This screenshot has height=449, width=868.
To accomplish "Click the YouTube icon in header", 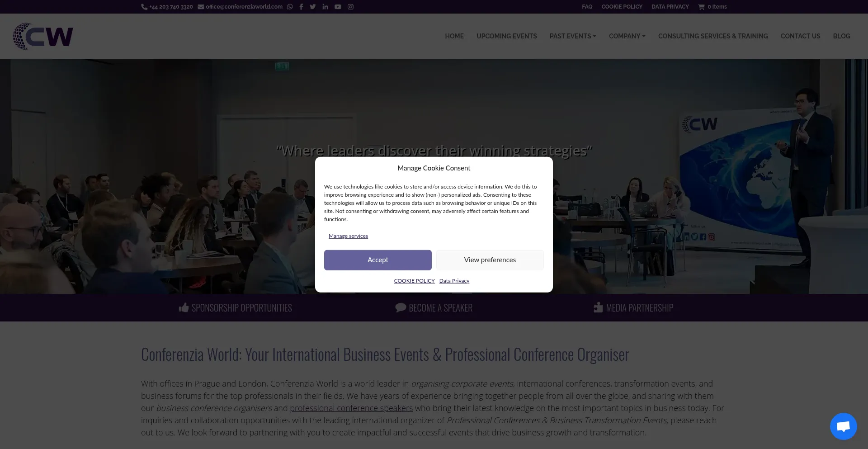I will tap(338, 7).
